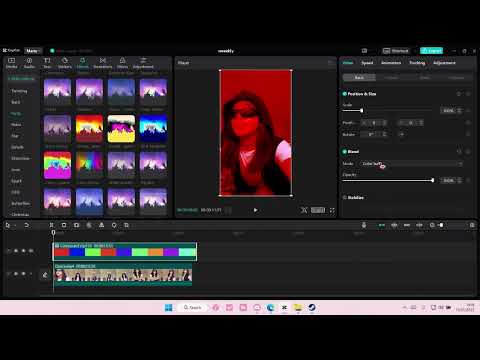Open the Filters tab

(x=122, y=63)
